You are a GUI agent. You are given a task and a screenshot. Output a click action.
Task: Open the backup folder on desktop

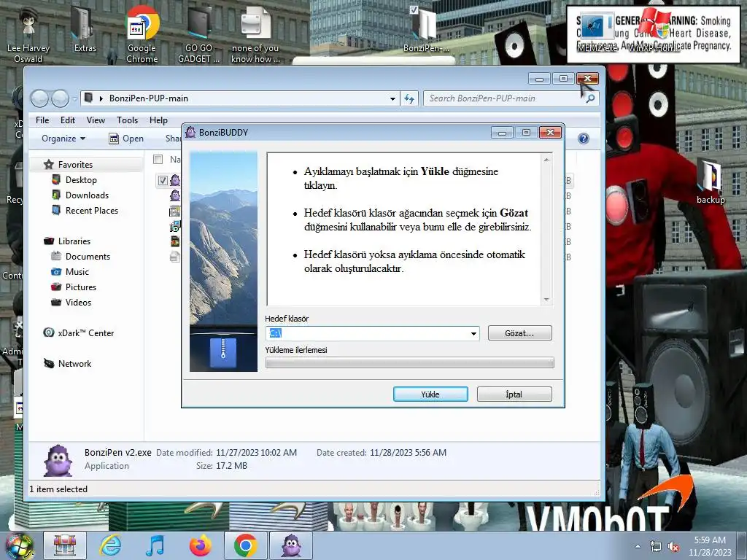[x=711, y=181]
